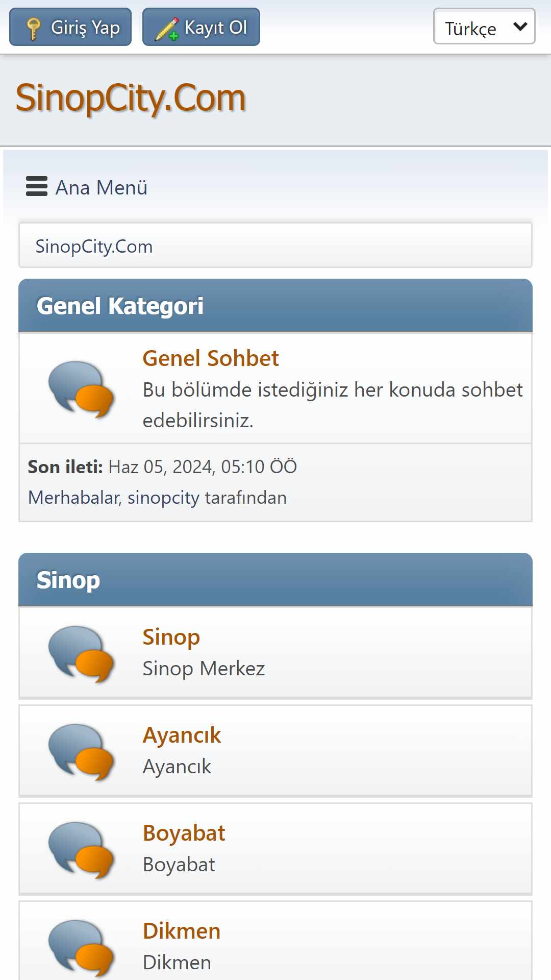Click the Boyabat board speech-bubble icon
Viewport: 551px width, 980px height.
coord(81,849)
